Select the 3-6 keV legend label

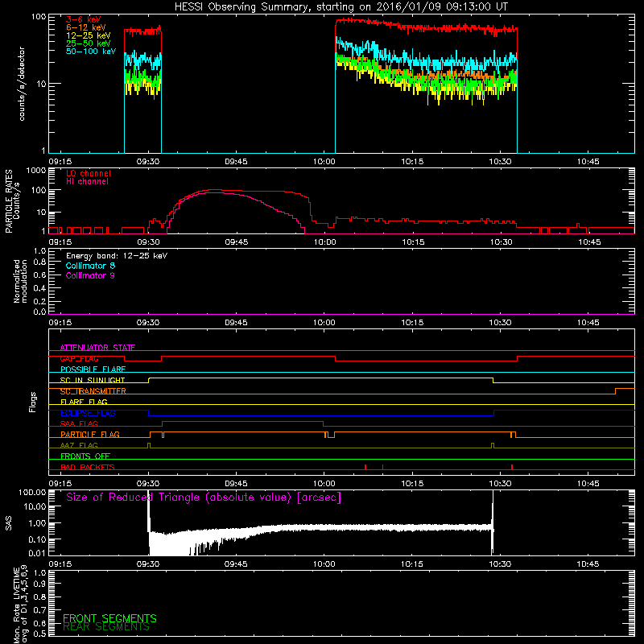(84, 19)
